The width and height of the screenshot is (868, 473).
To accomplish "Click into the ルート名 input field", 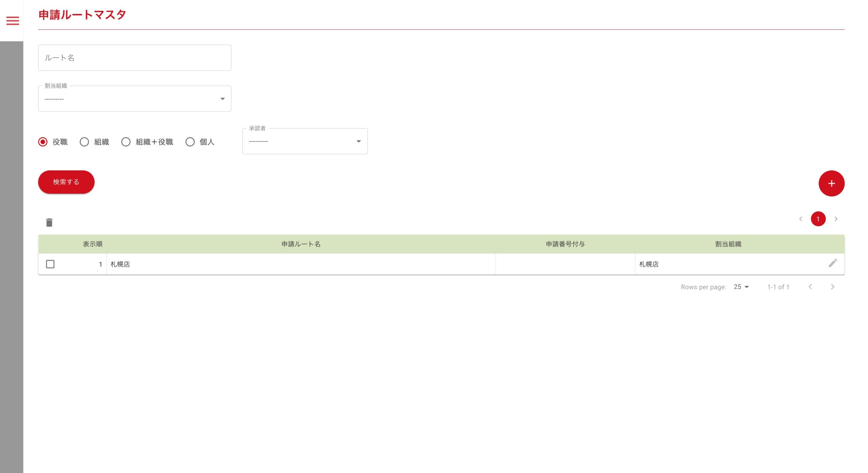I will click(x=134, y=58).
